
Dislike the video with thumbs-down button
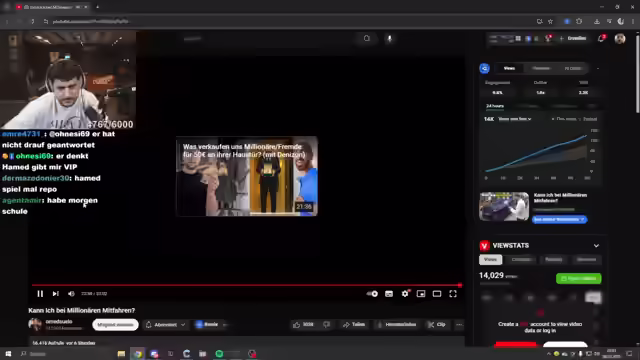coord(327,324)
